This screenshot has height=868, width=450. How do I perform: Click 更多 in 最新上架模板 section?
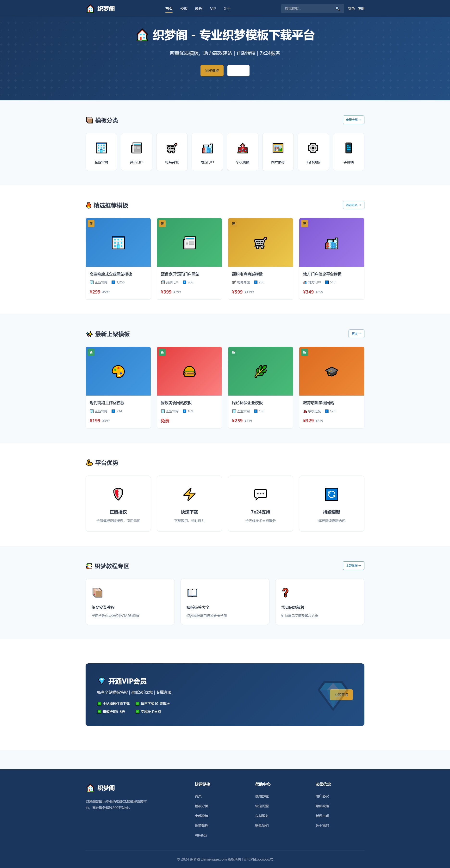tap(356, 334)
